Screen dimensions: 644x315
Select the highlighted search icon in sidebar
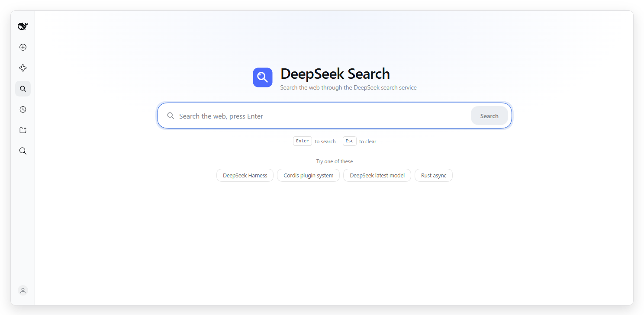(x=23, y=89)
